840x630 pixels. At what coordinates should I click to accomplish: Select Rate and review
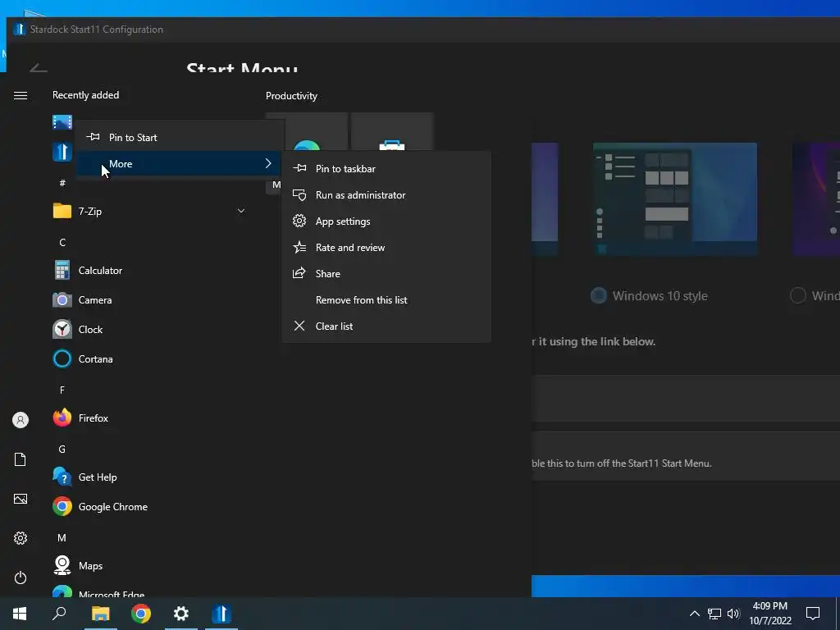coord(386,248)
